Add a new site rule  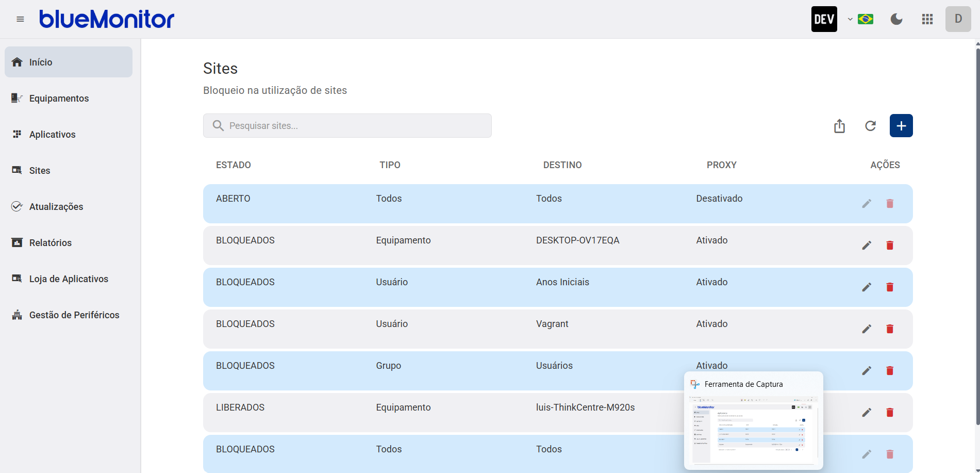(901, 126)
